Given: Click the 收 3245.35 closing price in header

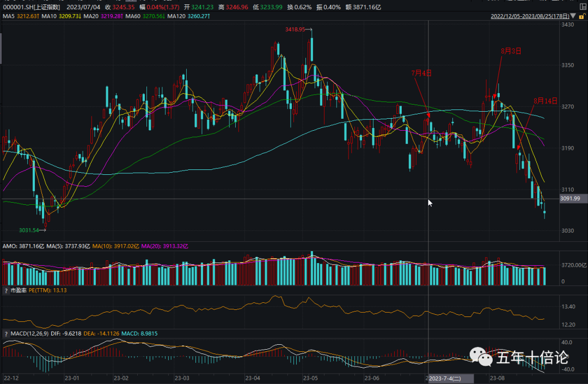Looking at the screenshot, I should point(120,7).
